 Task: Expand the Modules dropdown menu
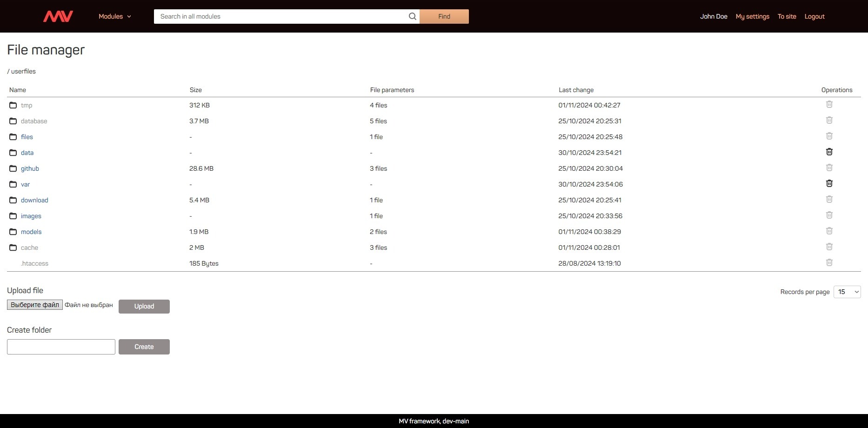(x=114, y=16)
